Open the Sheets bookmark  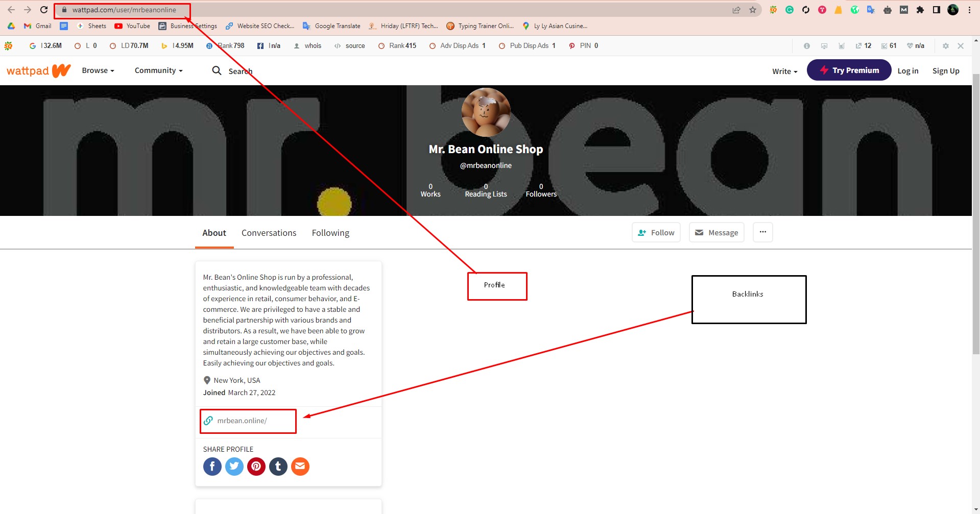click(91, 26)
